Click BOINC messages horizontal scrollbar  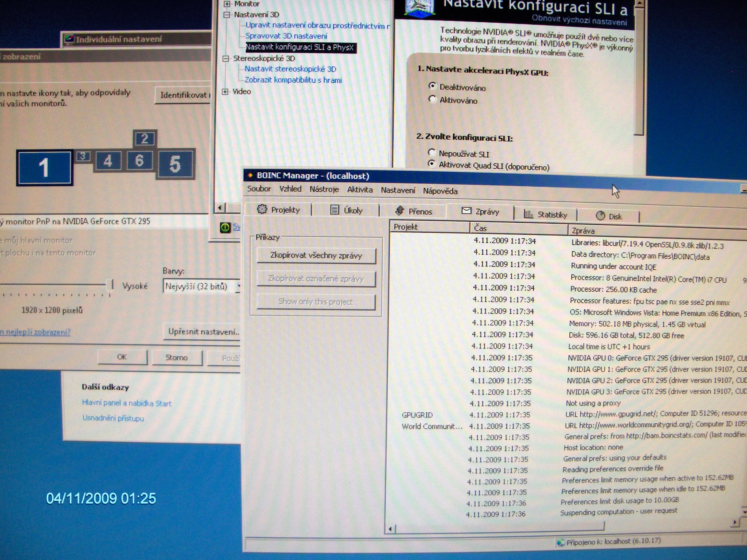click(500, 528)
